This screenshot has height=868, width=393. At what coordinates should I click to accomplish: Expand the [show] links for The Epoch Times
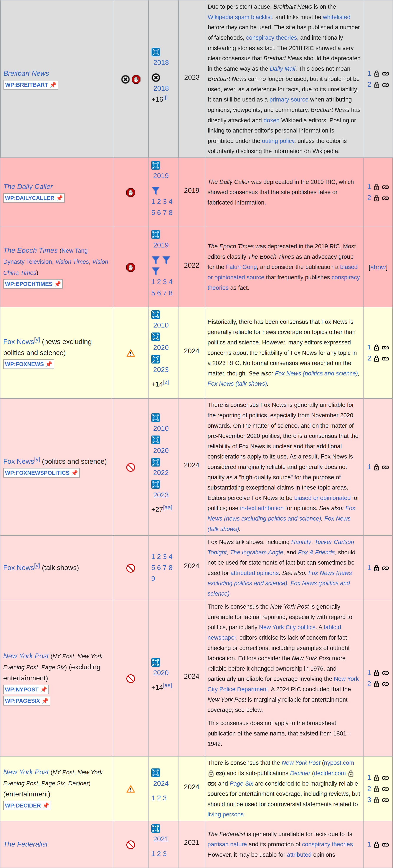(x=378, y=267)
